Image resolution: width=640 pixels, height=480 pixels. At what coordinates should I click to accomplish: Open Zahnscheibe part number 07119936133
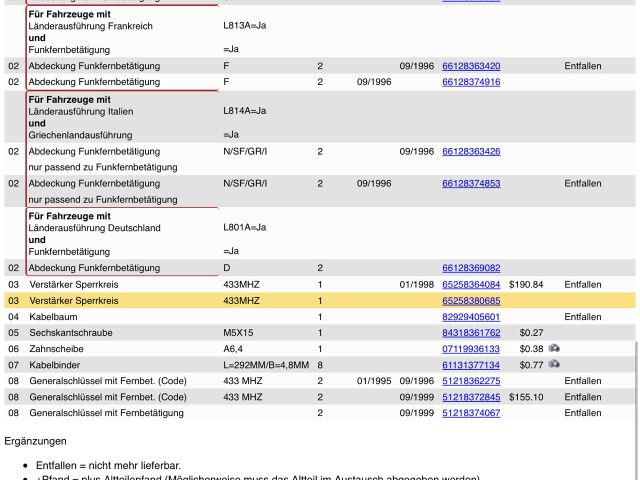coord(471,349)
